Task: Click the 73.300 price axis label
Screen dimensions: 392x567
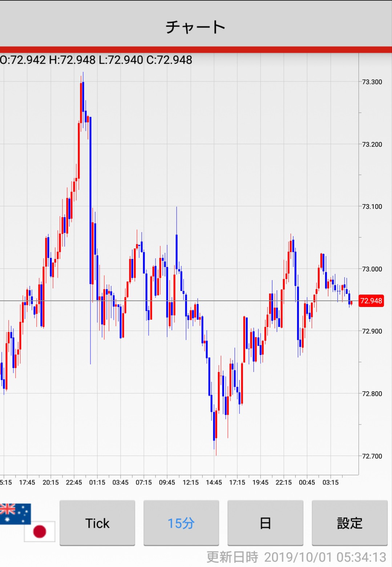Action: coord(372,82)
